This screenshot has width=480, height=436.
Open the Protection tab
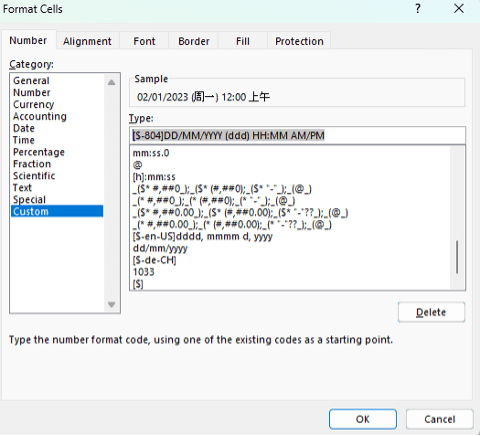click(x=299, y=41)
